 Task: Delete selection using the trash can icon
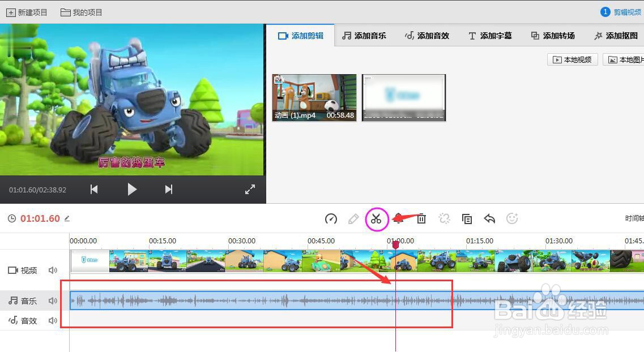[421, 218]
